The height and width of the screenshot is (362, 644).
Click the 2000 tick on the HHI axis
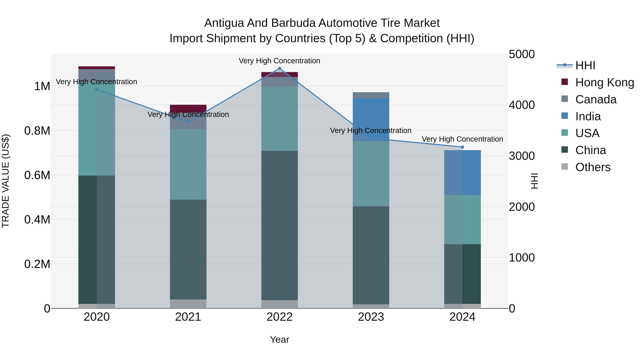[522, 207]
